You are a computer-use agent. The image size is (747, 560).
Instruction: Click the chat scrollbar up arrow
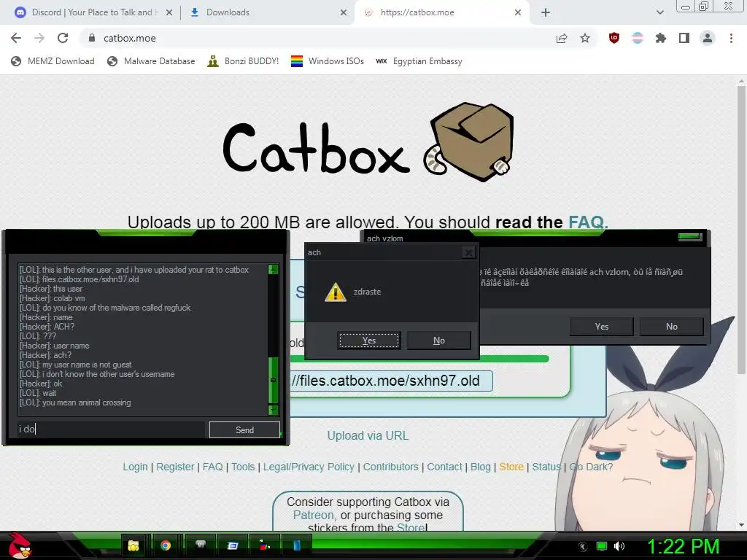point(273,270)
